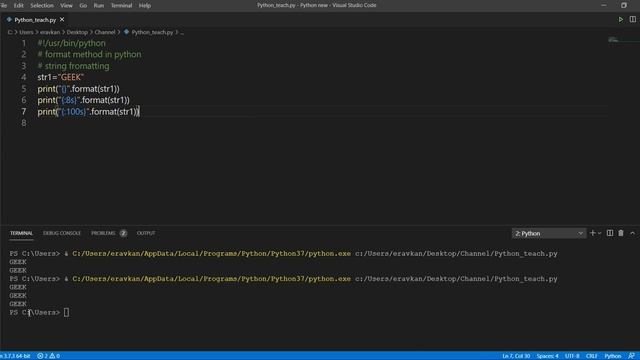Screen dimensions: 640x360
Task: Click line number 1 in the gutter
Action: point(24,43)
